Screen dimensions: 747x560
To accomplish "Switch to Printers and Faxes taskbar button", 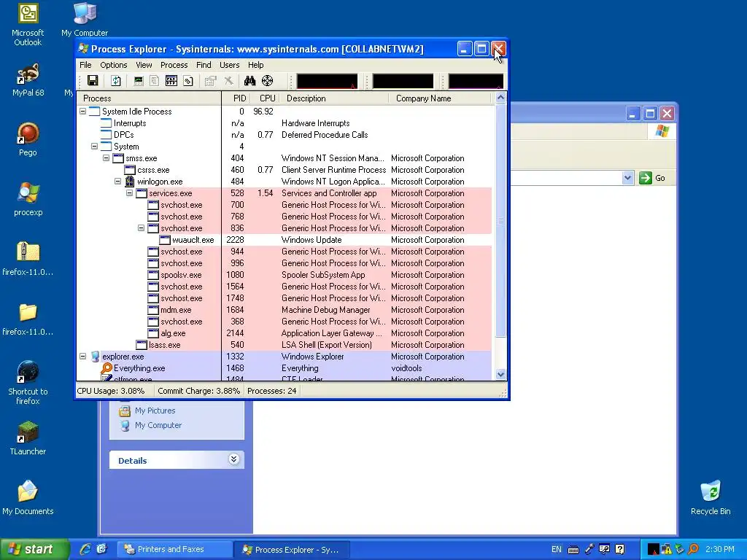I will click(174, 549).
